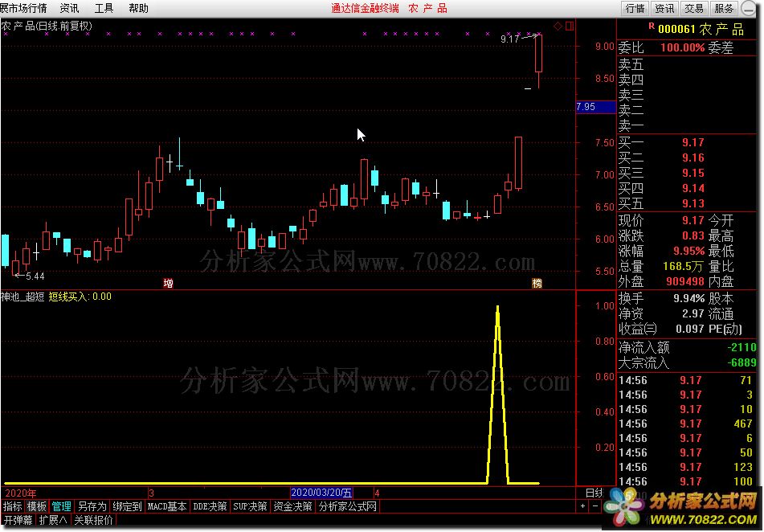764x532 pixels.
Task: Click the 买四 price 9.14
Action: point(693,188)
